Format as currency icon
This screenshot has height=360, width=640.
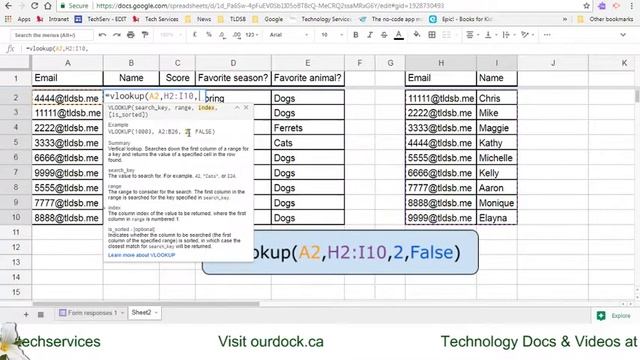point(195,35)
